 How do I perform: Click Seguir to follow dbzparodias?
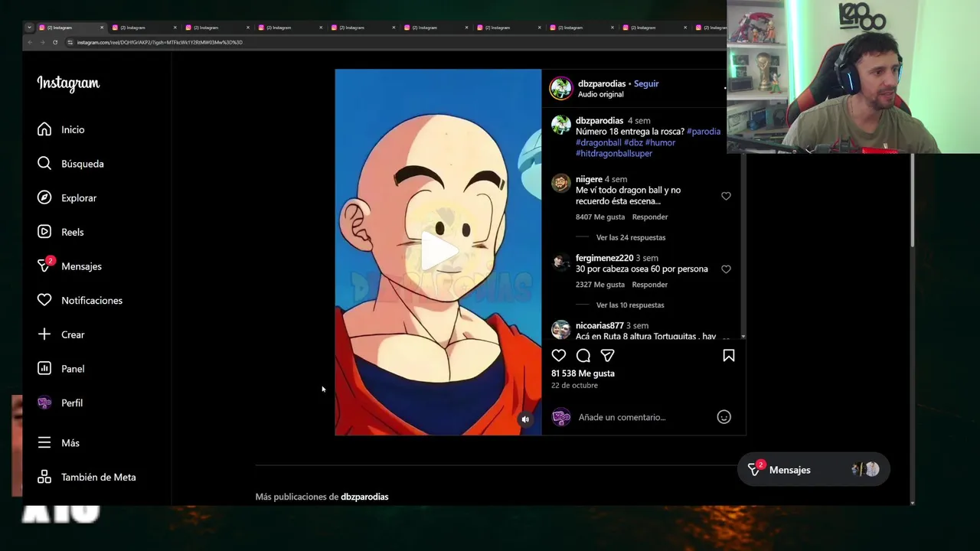pyautogui.click(x=646, y=83)
